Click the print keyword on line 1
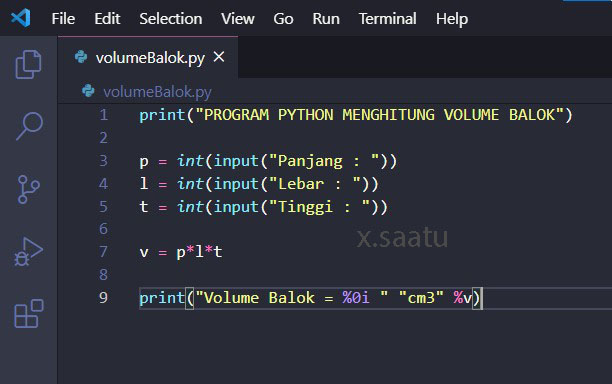 (x=162, y=115)
